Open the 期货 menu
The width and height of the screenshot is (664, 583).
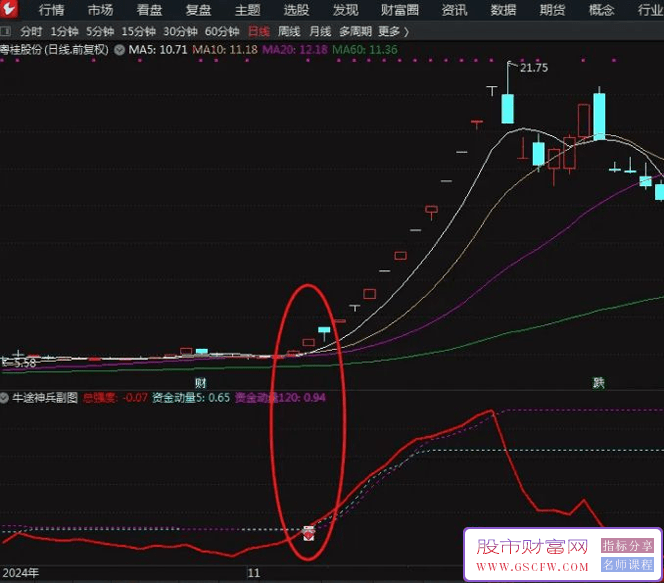pos(552,10)
